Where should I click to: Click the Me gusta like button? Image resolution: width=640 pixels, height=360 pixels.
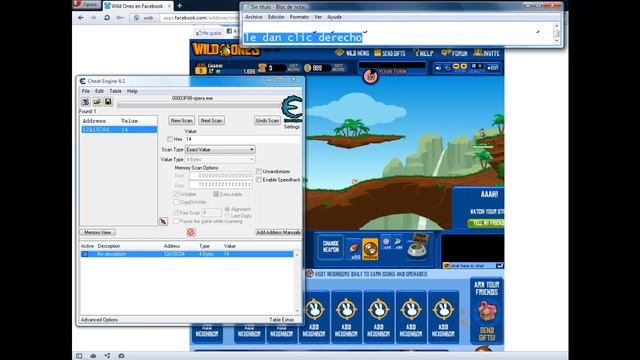[209, 33]
